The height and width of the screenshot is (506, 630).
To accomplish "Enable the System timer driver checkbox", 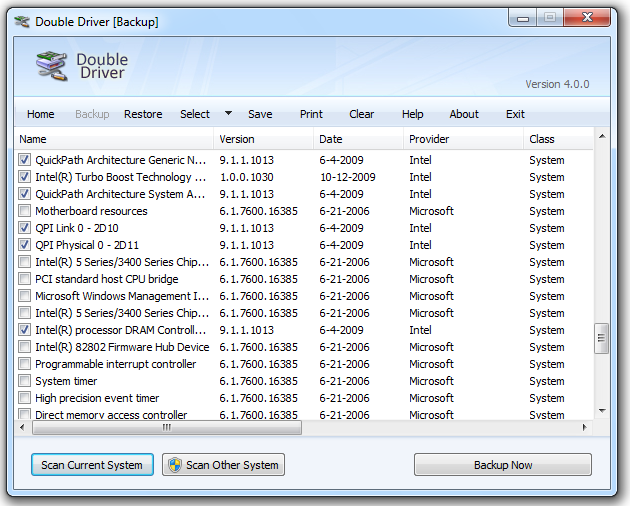I will (x=24, y=381).
